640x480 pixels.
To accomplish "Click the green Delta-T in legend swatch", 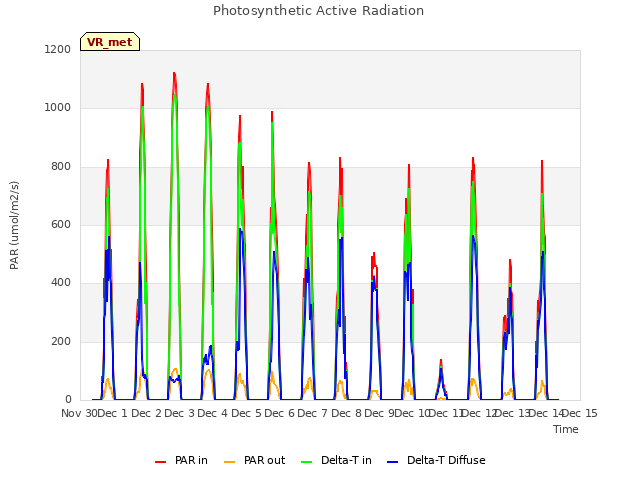I will 307,462.
